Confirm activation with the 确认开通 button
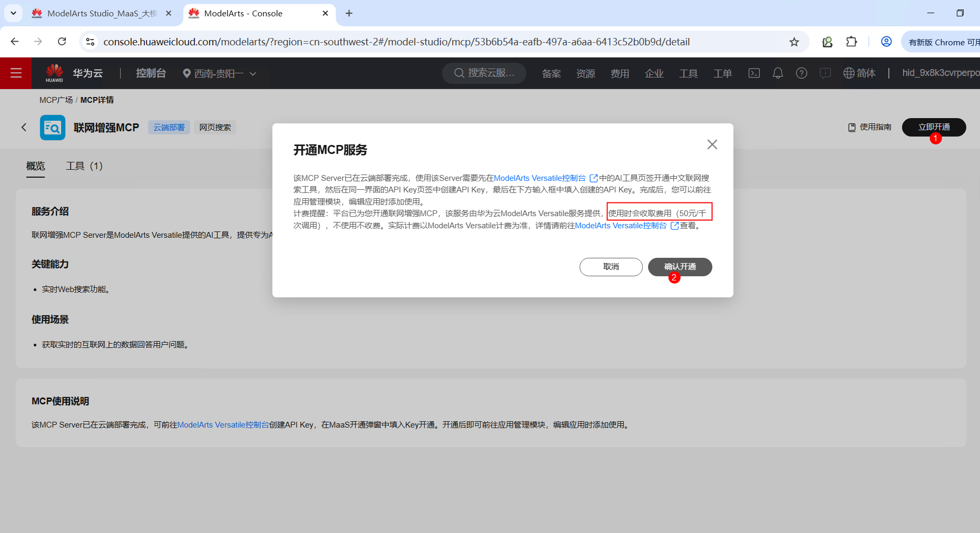 680,267
